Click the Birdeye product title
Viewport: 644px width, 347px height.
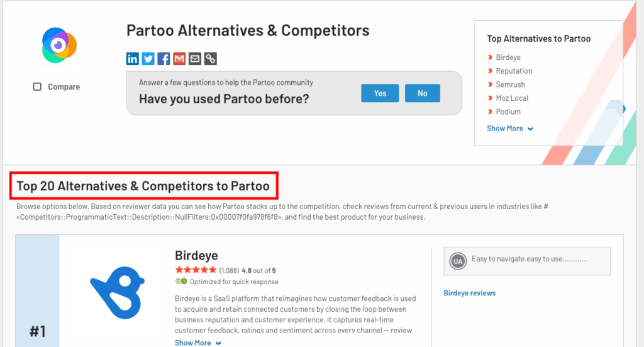coord(196,255)
